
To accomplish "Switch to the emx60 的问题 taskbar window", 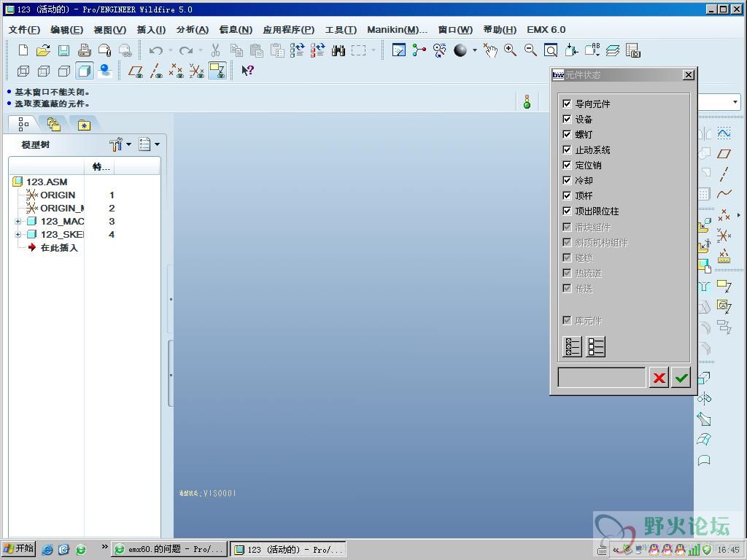I will pos(169,549).
